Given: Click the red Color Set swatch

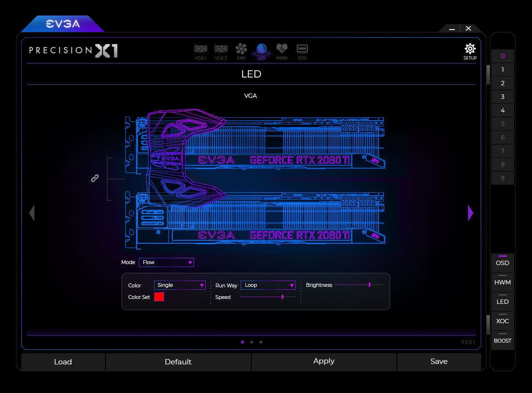Looking at the screenshot, I should coord(159,297).
